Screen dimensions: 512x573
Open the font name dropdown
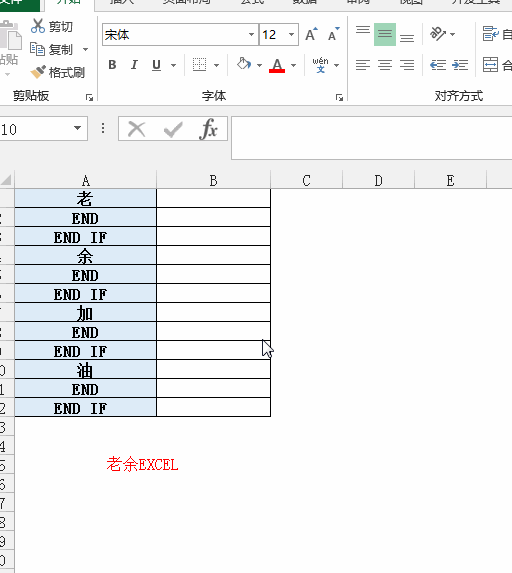pyautogui.click(x=251, y=35)
